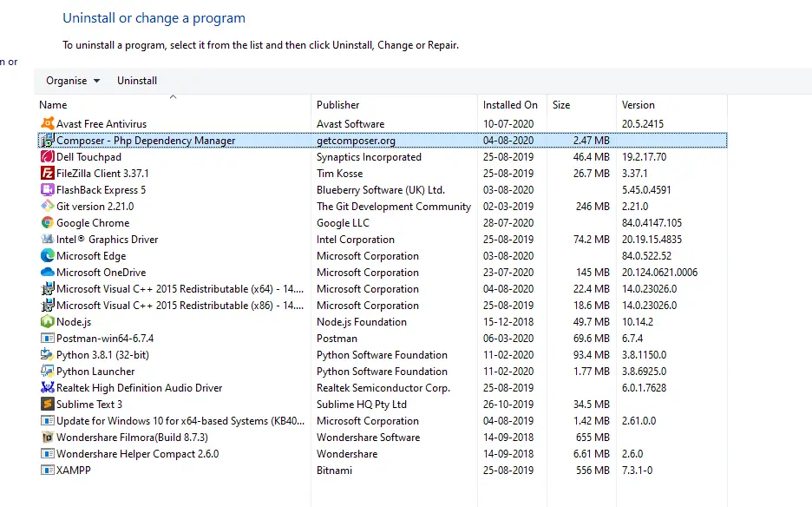Select Node.js program name
The image size is (812, 507).
[74, 322]
